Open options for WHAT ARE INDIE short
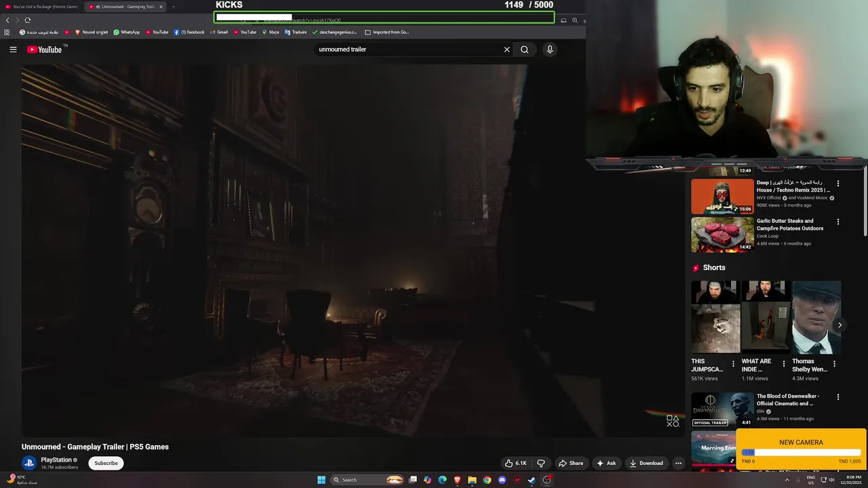Viewport: 868px width, 488px height. point(784,364)
